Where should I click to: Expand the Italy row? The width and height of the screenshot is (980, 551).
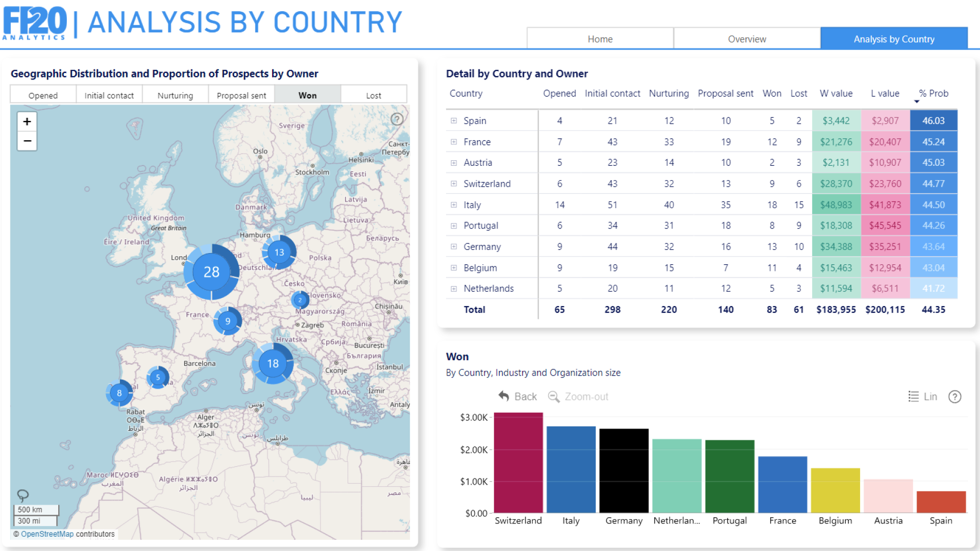pos(454,205)
